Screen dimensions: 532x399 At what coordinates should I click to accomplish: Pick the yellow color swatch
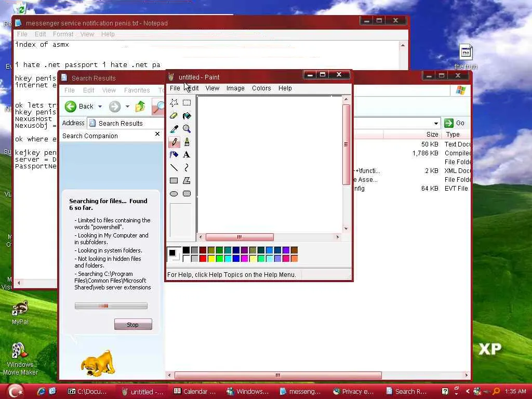pos(211,259)
